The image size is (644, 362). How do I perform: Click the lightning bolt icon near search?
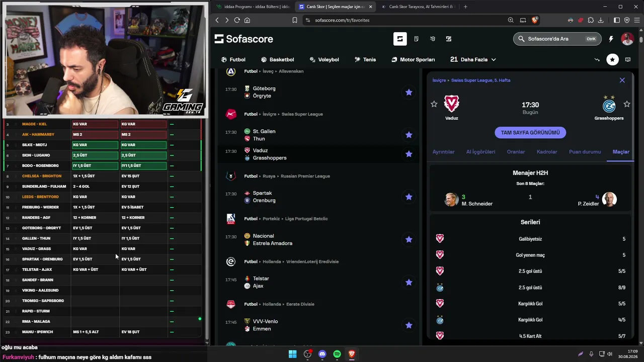tap(611, 39)
